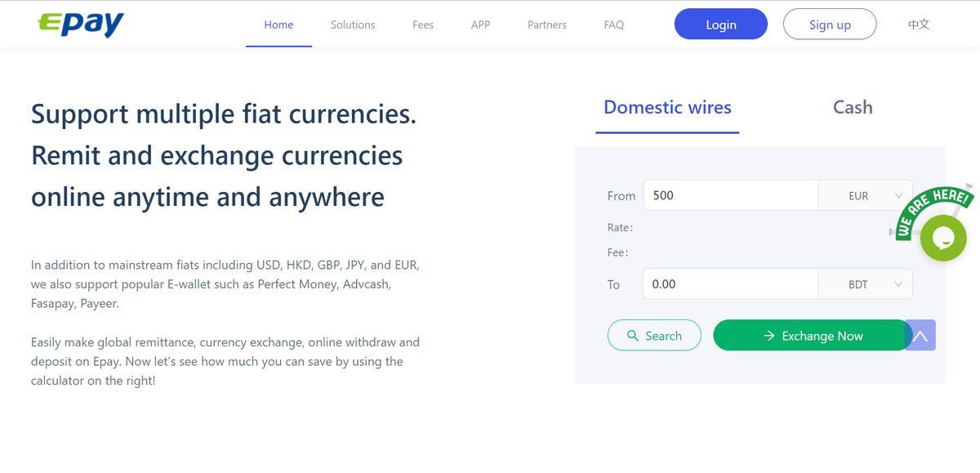Click the purple scroll-to-top chevron
Viewport: 980px width, 473px height.
922,335
